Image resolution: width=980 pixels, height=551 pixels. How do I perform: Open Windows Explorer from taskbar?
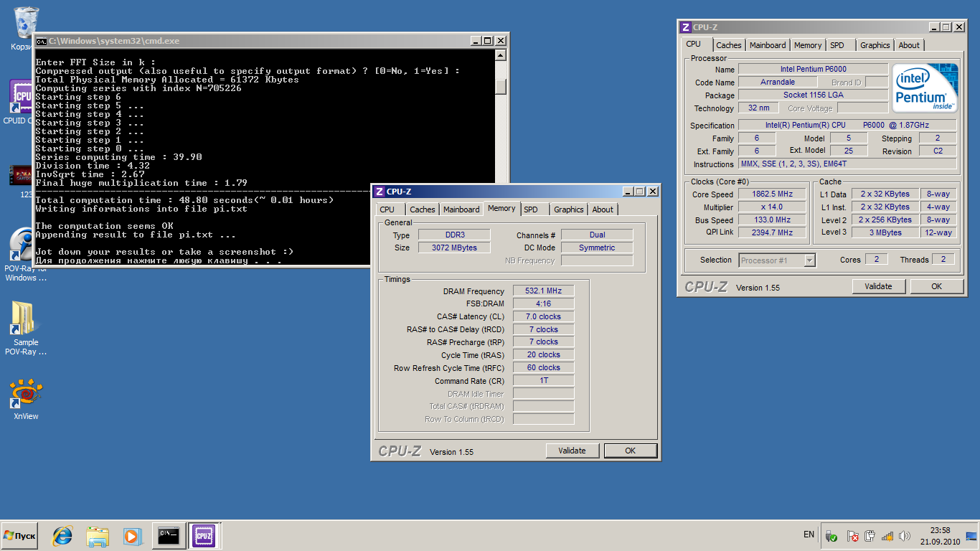point(97,536)
